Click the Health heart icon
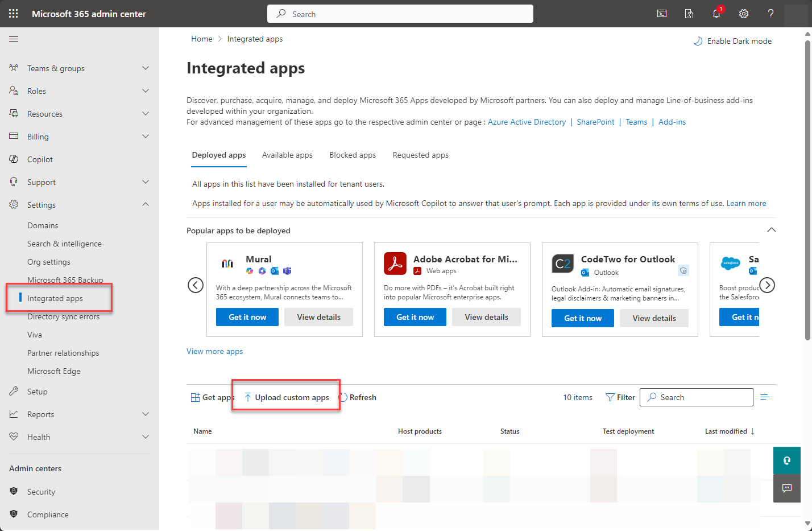The height and width of the screenshot is (531, 812). click(x=14, y=437)
